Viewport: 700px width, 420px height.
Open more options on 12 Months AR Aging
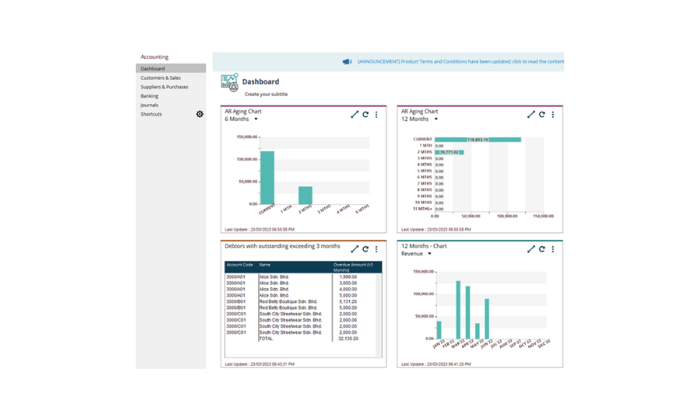click(553, 115)
